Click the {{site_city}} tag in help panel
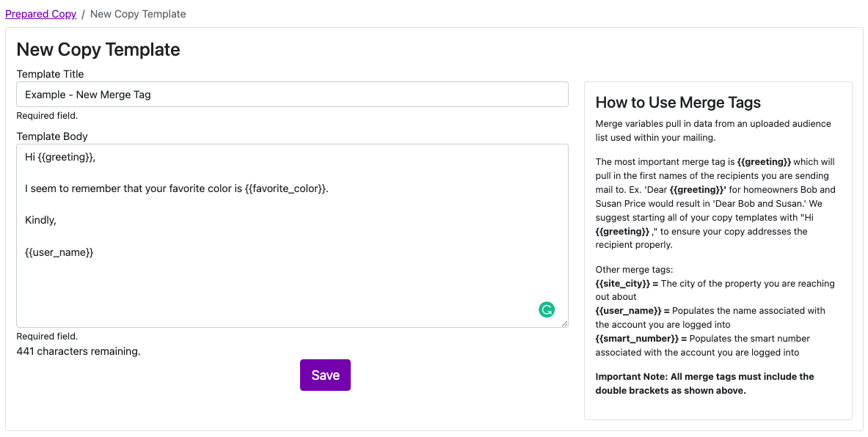868x437 pixels. 623,284
